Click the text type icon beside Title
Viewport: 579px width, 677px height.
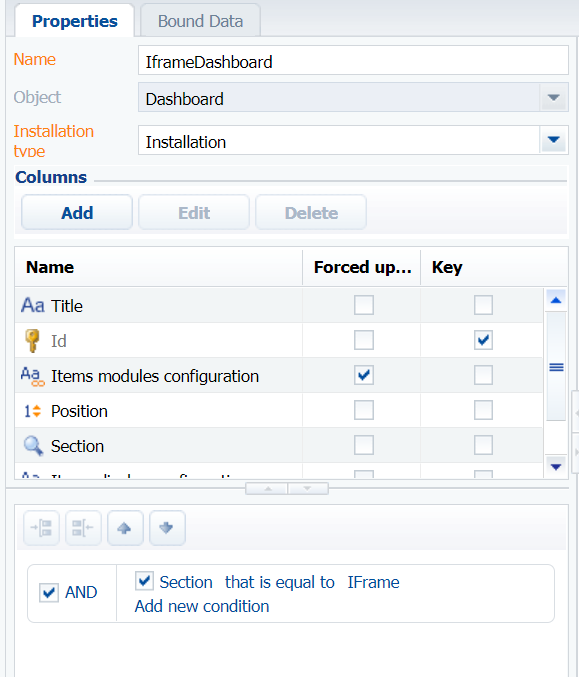click(33, 305)
